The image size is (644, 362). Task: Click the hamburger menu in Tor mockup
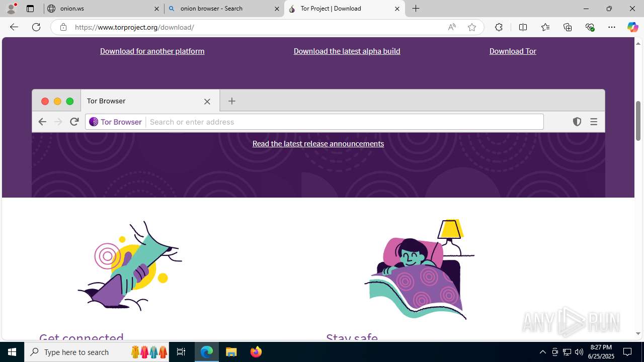click(594, 122)
